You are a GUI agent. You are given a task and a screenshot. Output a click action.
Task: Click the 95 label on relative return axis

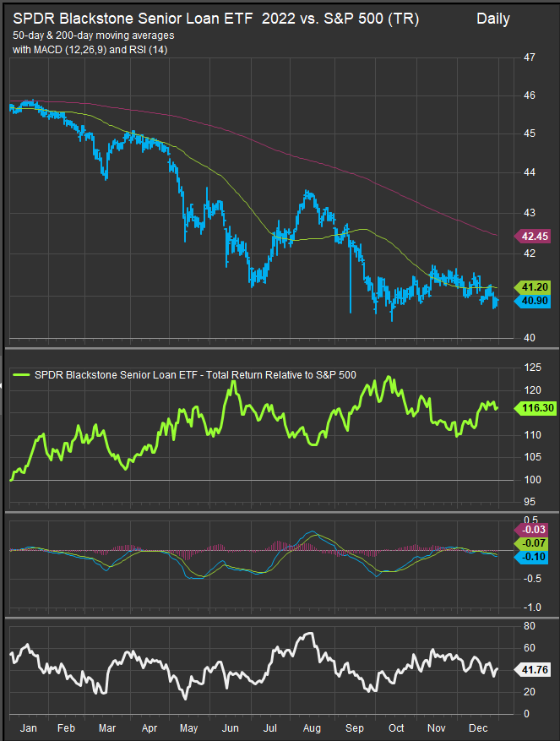tap(530, 502)
